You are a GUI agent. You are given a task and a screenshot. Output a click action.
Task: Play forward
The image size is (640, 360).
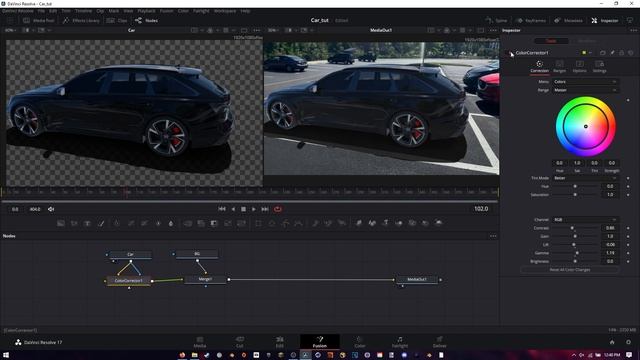253,209
